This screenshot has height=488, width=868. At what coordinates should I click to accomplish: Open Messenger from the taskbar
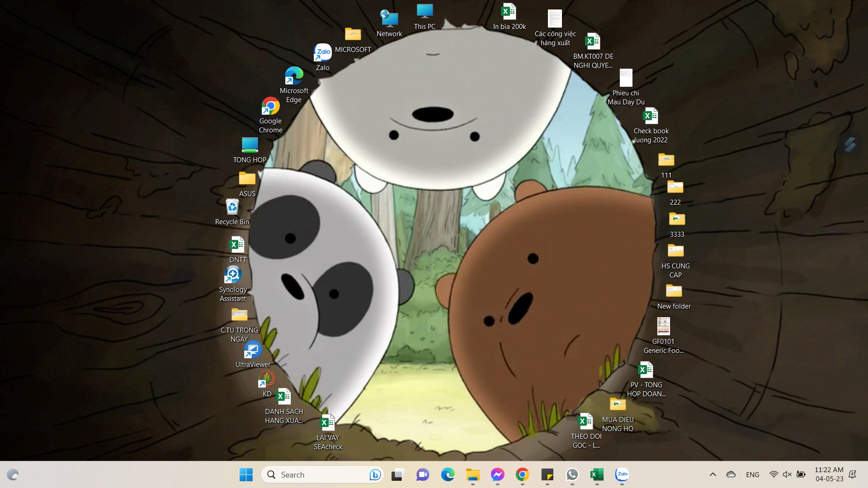click(498, 474)
